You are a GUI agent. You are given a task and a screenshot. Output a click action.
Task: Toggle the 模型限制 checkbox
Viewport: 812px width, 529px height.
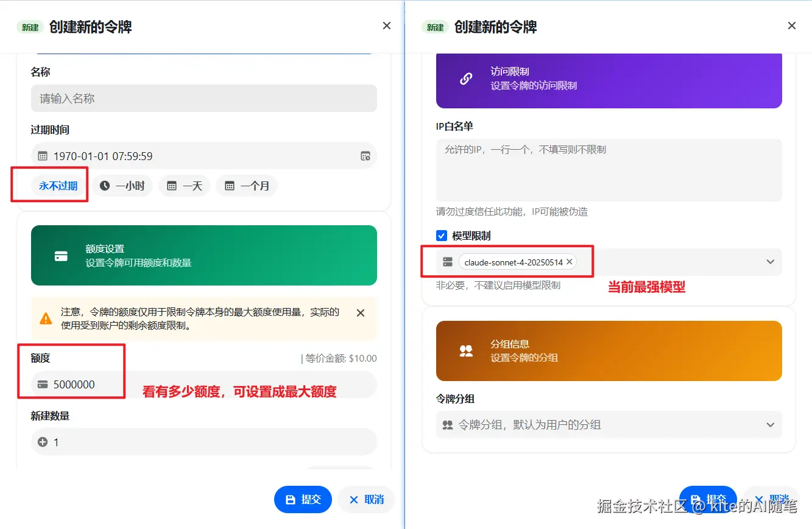442,236
